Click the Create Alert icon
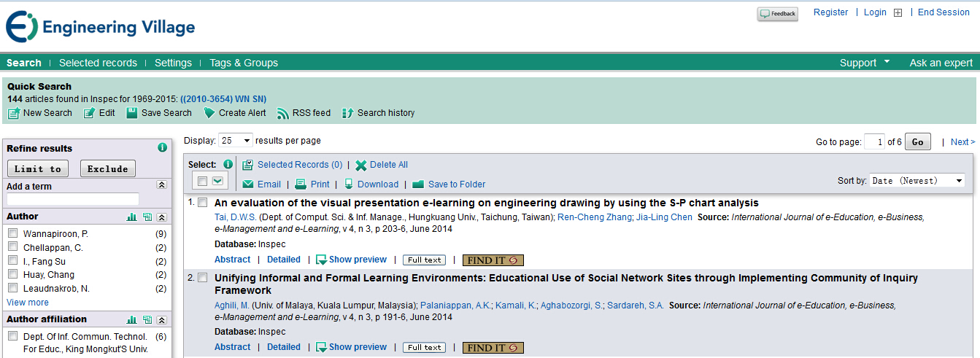 coord(209,113)
